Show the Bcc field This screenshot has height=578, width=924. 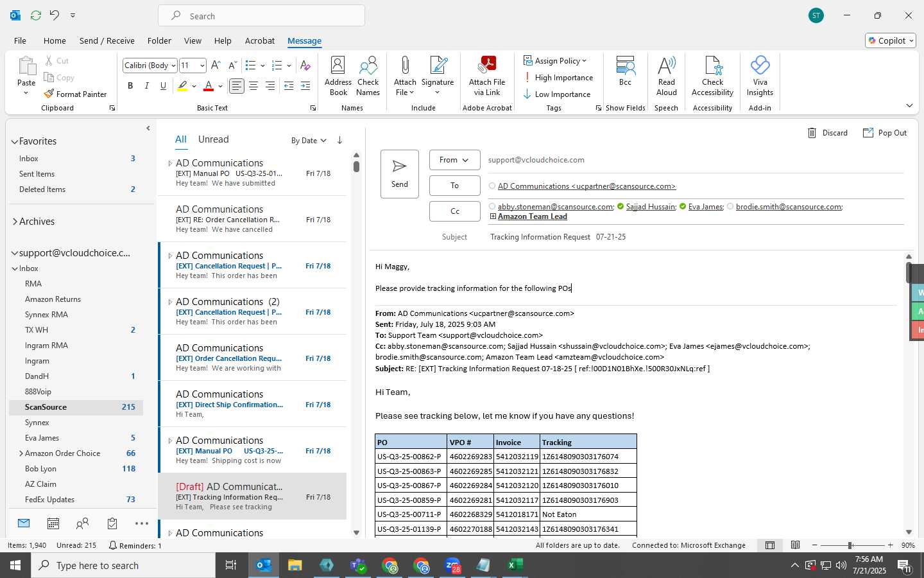pyautogui.click(x=625, y=72)
